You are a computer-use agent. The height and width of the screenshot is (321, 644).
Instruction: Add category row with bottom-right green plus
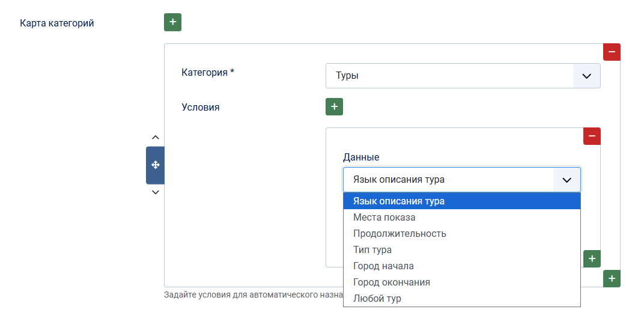[612, 278]
